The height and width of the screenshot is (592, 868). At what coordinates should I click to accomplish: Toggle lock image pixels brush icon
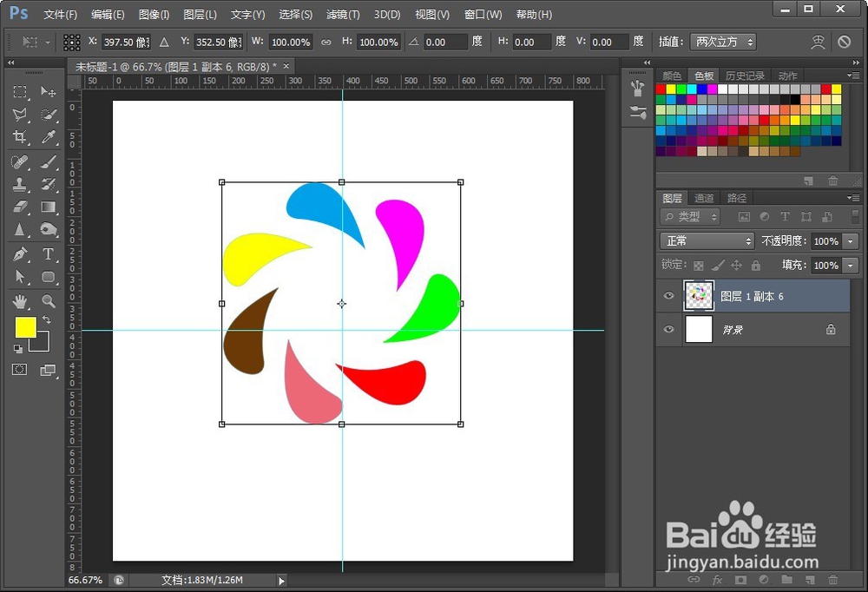[x=718, y=266]
